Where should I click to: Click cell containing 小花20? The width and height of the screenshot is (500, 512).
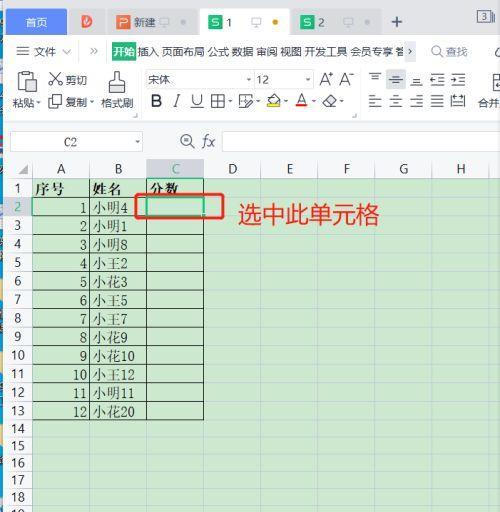pos(118,411)
